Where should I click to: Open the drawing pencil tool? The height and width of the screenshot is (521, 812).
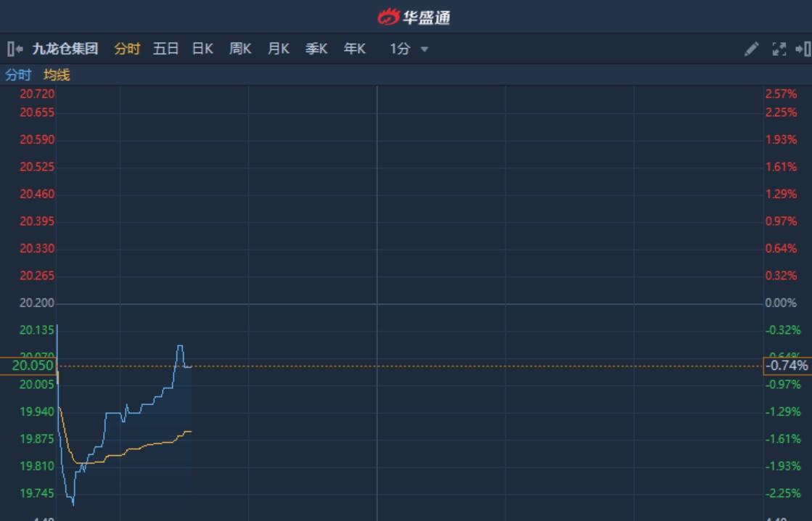[752, 49]
